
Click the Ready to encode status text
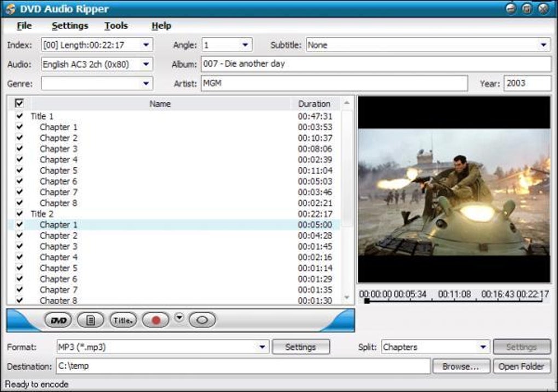tap(36, 384)
